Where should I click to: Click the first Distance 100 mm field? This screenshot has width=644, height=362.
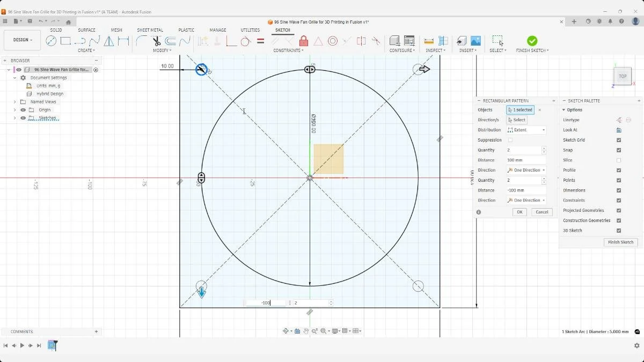pyautogui.click(x=526, y=160)
